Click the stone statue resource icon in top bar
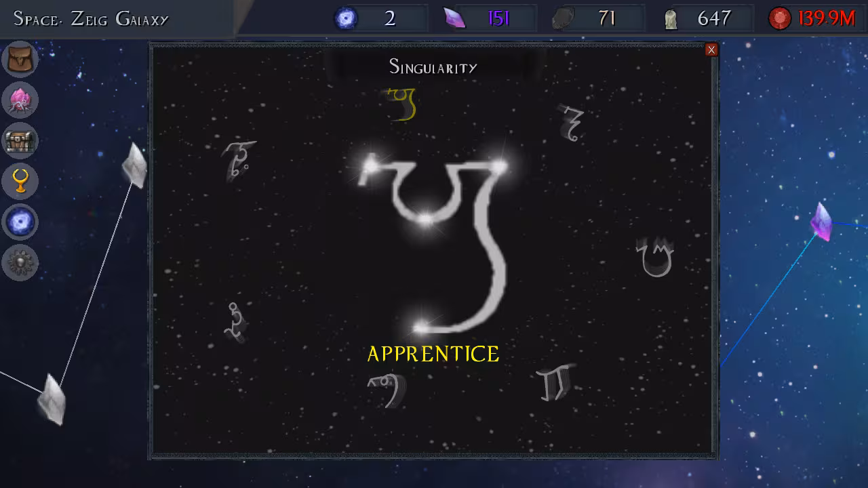 [x=671, y=19]
